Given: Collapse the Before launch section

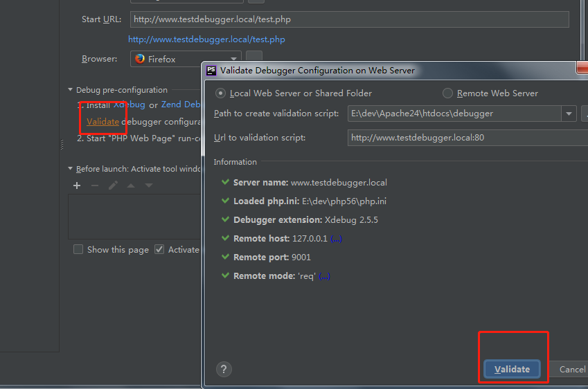Looking at the screenshot, I should [x=70, y=169].
